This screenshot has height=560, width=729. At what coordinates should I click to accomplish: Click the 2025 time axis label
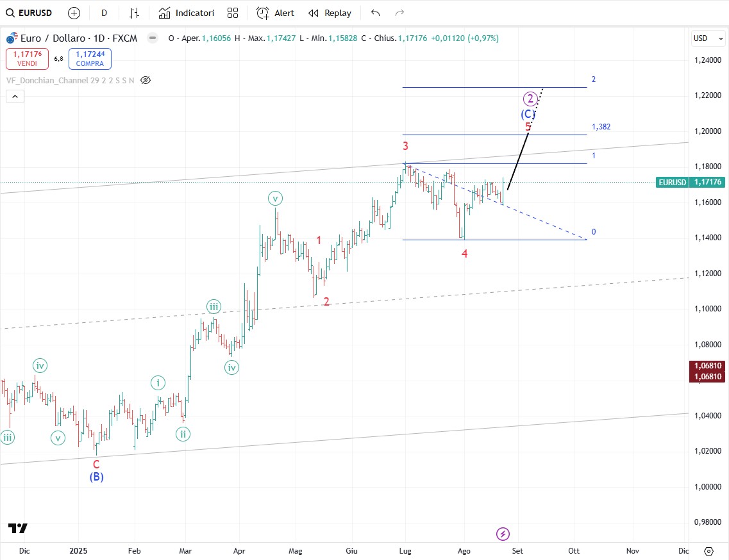point(78,550)
